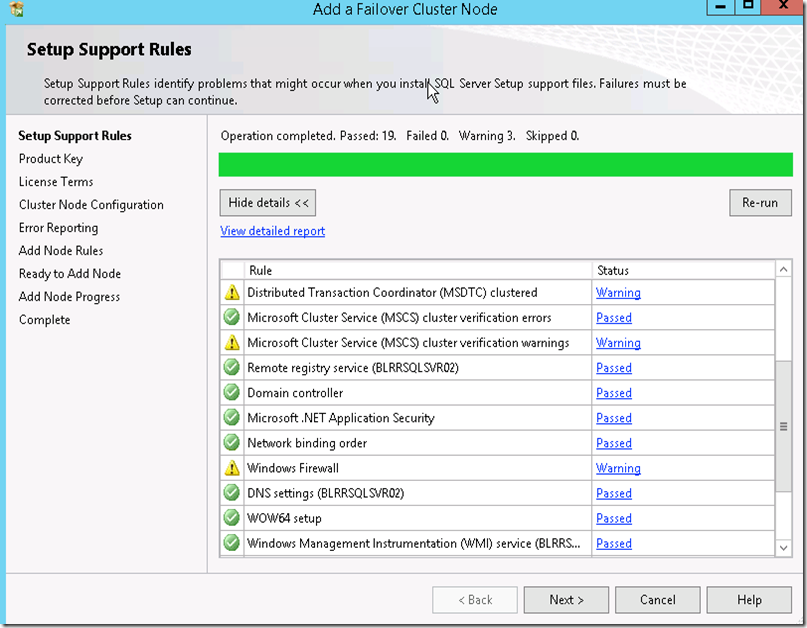
Task: Click the Status column header
Action: [x=683, y=270]
